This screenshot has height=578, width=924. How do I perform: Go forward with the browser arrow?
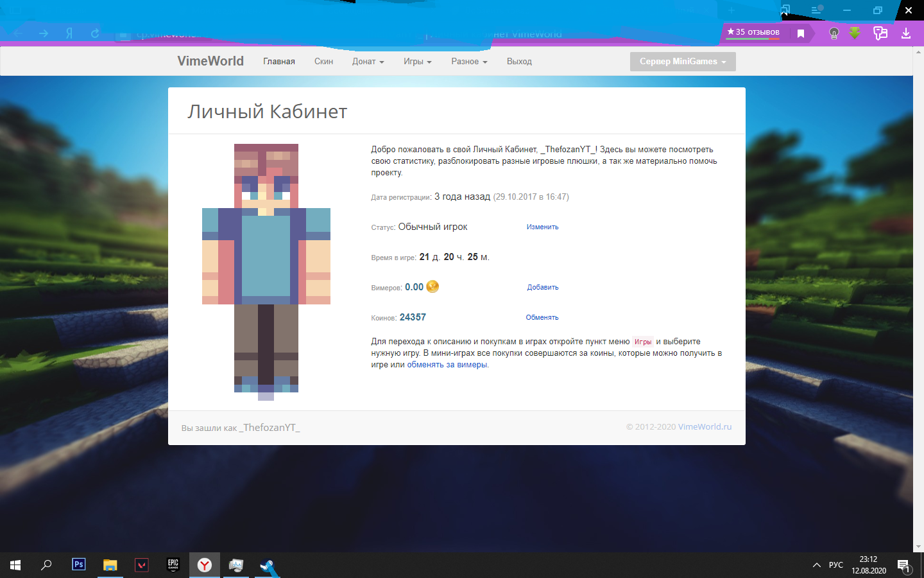coord(44,33)
